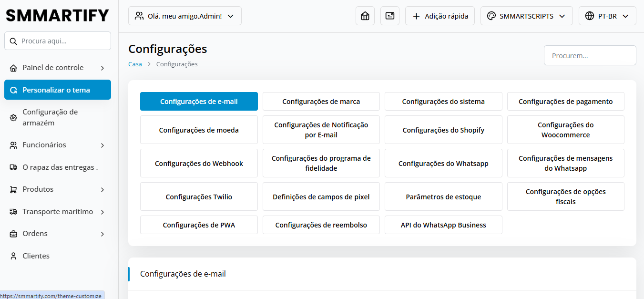Open the Olá, meu amigo.Admin! user dropdown
Image resolution: width=644 pixels, height=299 pixels.
(x=184, y=16)
